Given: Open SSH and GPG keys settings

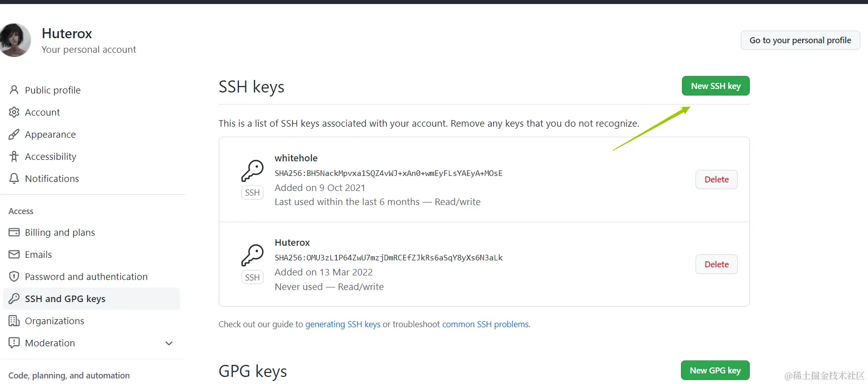Looking at the screenshot, I should [65, 299].
